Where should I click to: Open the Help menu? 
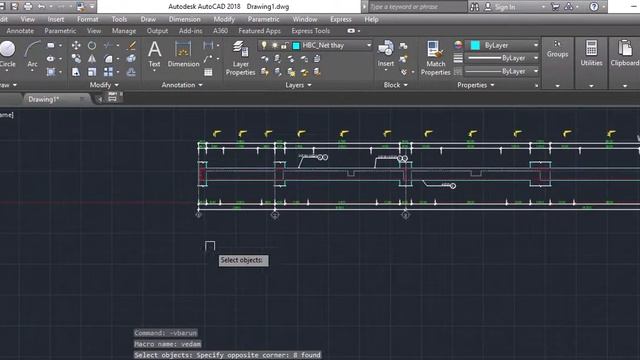click(x=371, y=19)
